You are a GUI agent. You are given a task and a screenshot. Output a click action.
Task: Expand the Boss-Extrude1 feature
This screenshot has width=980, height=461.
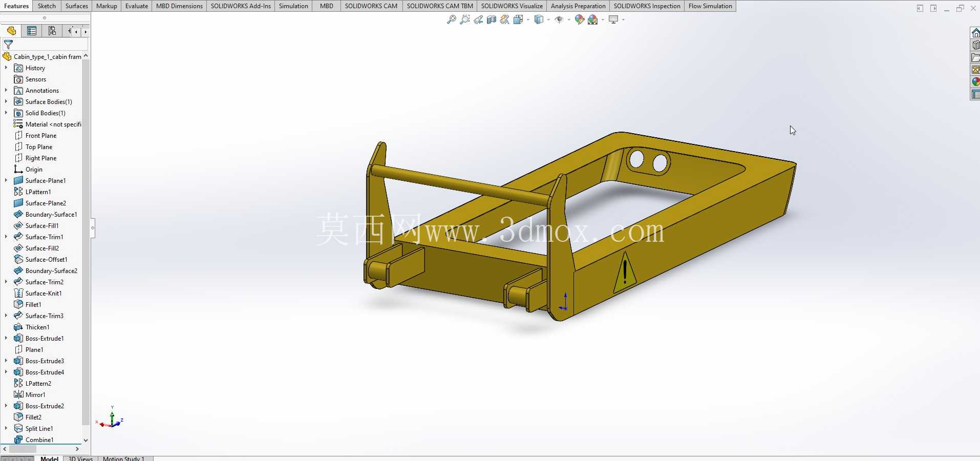(6, 338)
